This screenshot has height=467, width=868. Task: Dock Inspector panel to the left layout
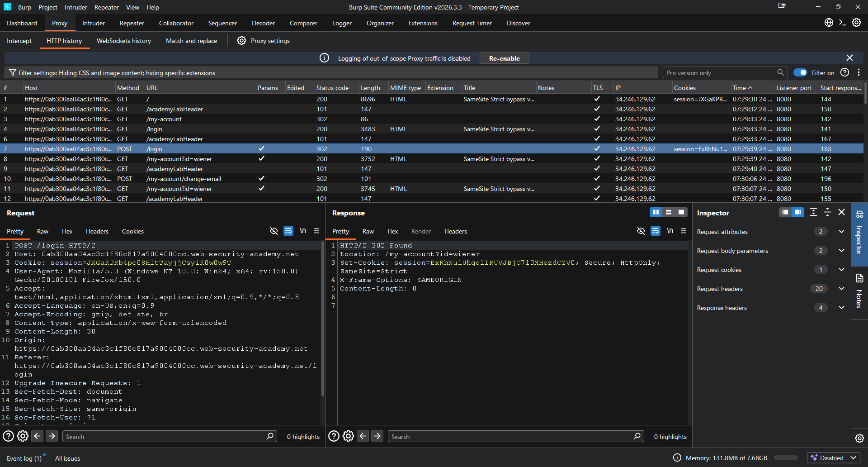[x=785, y=212]
